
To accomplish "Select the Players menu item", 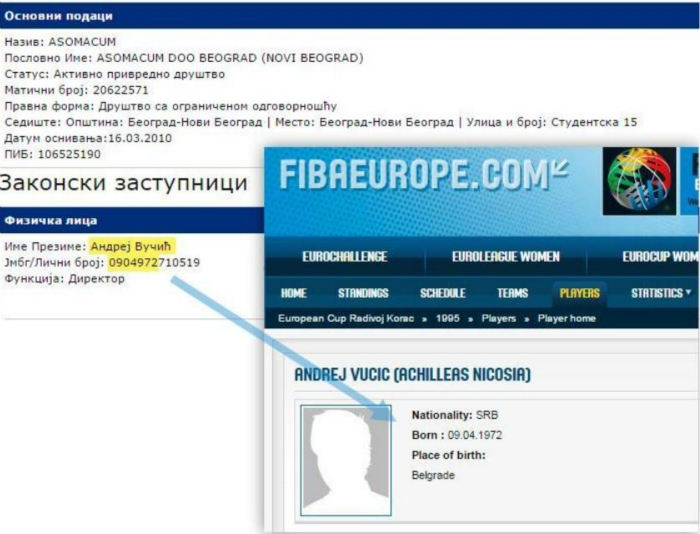I will [x=579, y=293].
